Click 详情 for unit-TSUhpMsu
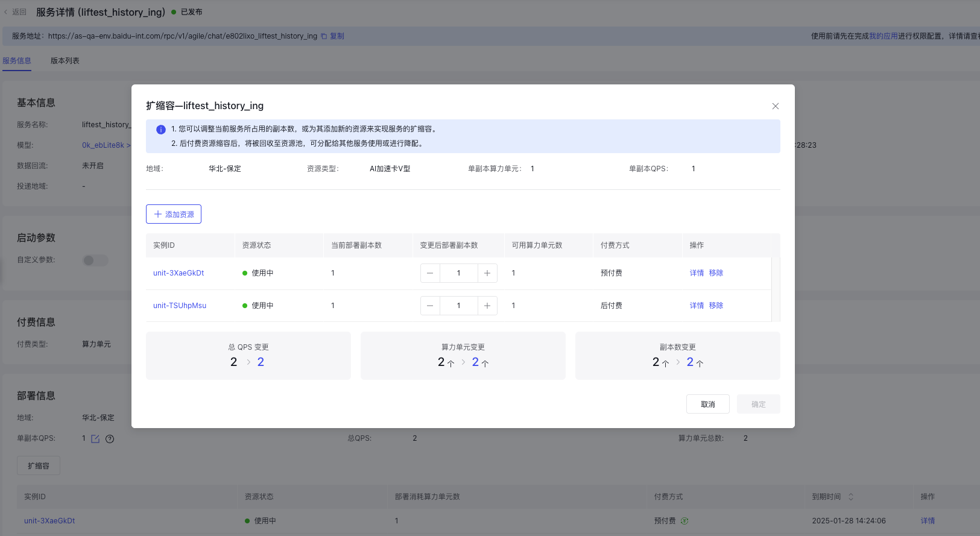 tap(697, 306)
